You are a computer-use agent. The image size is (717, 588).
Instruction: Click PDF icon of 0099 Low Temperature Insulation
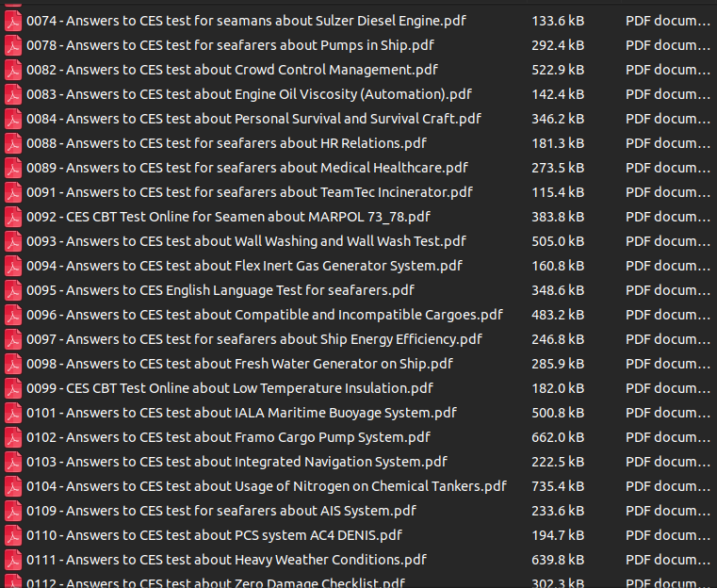(13, 388)
